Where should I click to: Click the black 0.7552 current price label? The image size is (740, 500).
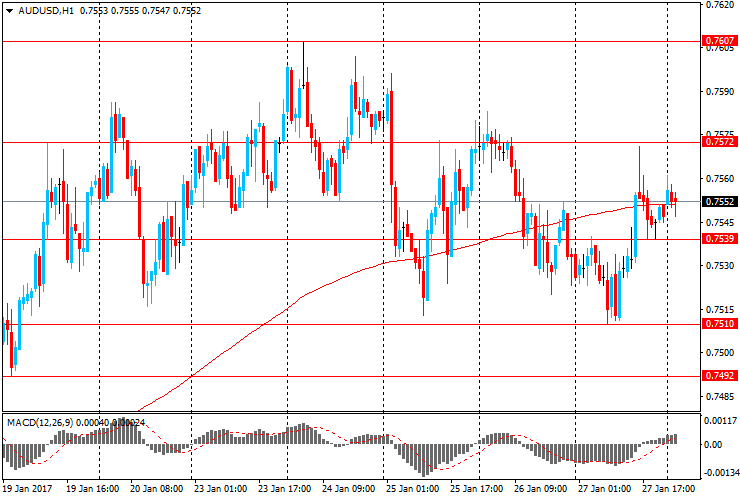click(x=720, y=201)
